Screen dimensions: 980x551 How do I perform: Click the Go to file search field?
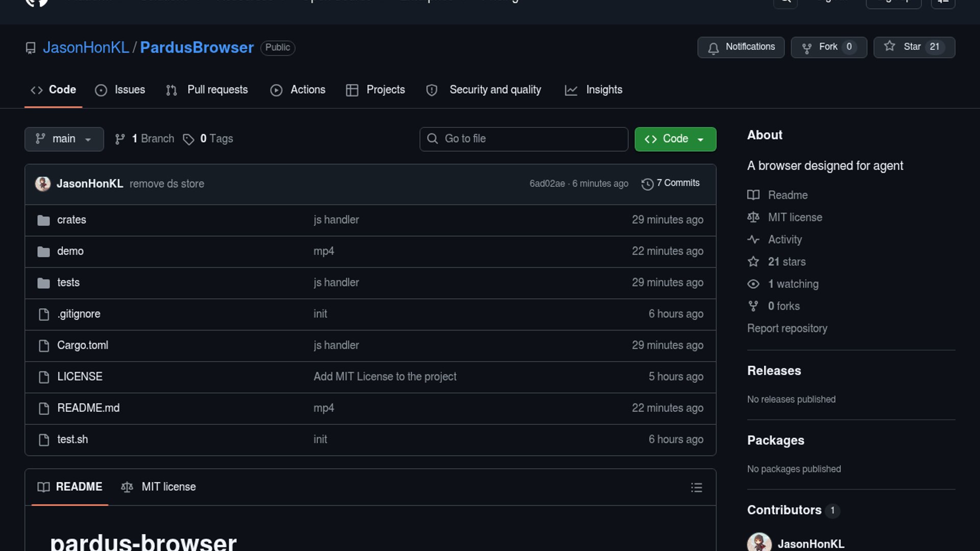pos(524,139)
